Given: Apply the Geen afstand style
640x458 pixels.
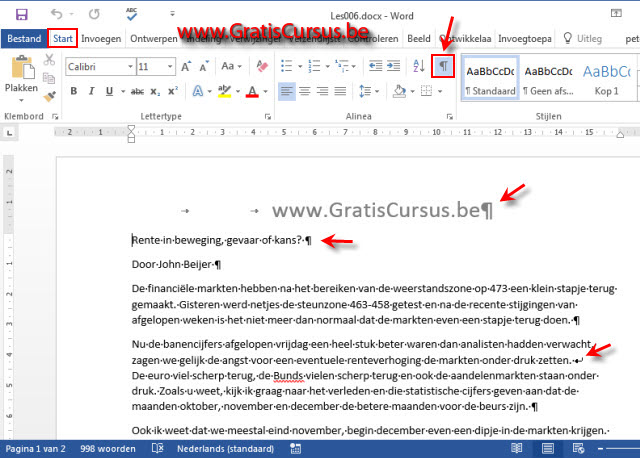Looking at the screenshot, I should coord(548,79).
